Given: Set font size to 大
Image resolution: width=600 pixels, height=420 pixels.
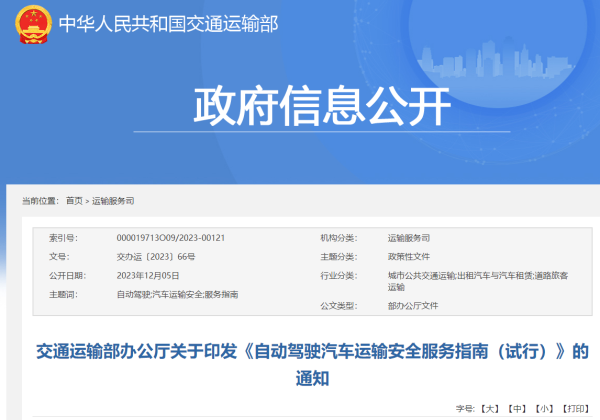Looking at the screenshot, I should [x=489, y=409].
